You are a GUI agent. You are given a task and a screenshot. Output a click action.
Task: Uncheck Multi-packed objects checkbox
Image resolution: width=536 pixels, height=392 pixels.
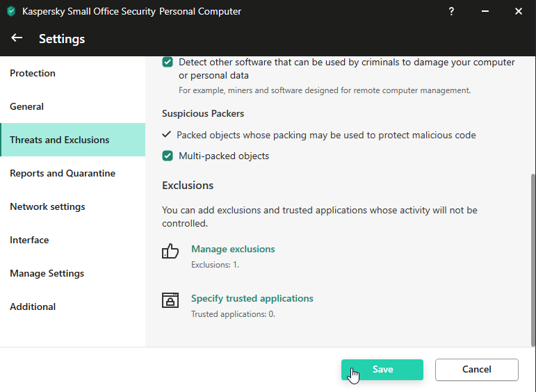(168, 156)
